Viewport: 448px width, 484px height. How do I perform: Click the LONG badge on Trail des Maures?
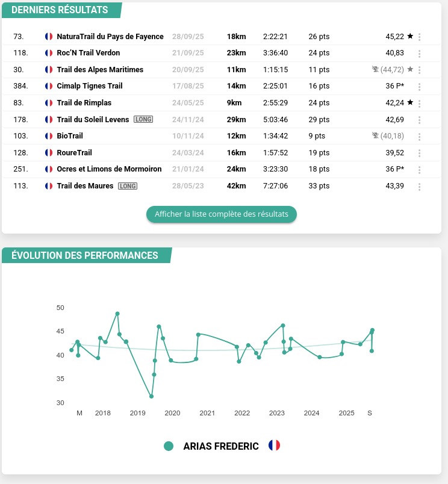click(x=128, y=186)
